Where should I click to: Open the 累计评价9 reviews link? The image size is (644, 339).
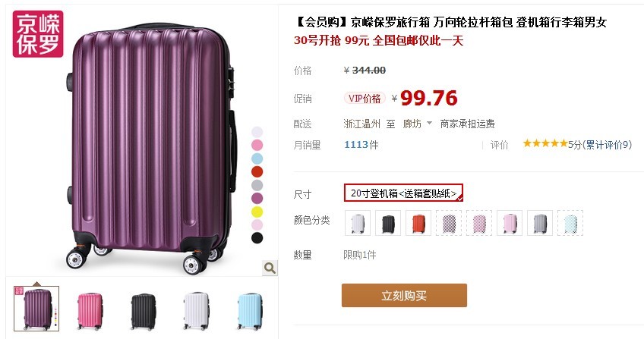point(608,145)
